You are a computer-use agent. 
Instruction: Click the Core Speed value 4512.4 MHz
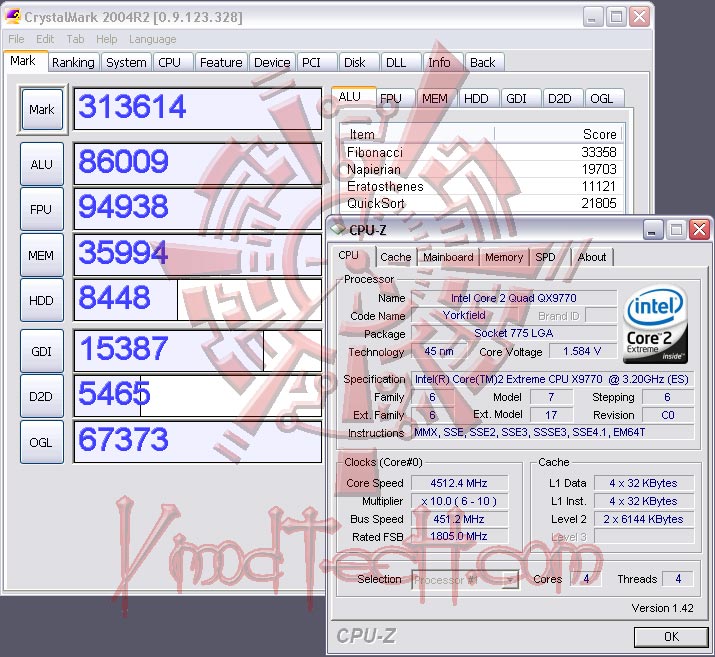459,483
